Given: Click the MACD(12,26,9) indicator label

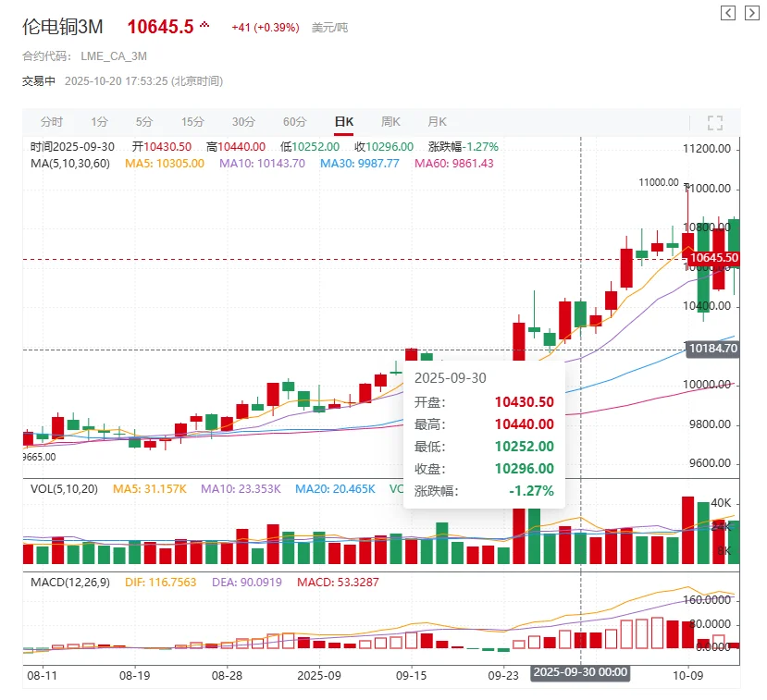Looking at the screenshot, I should tap(72, 583).
